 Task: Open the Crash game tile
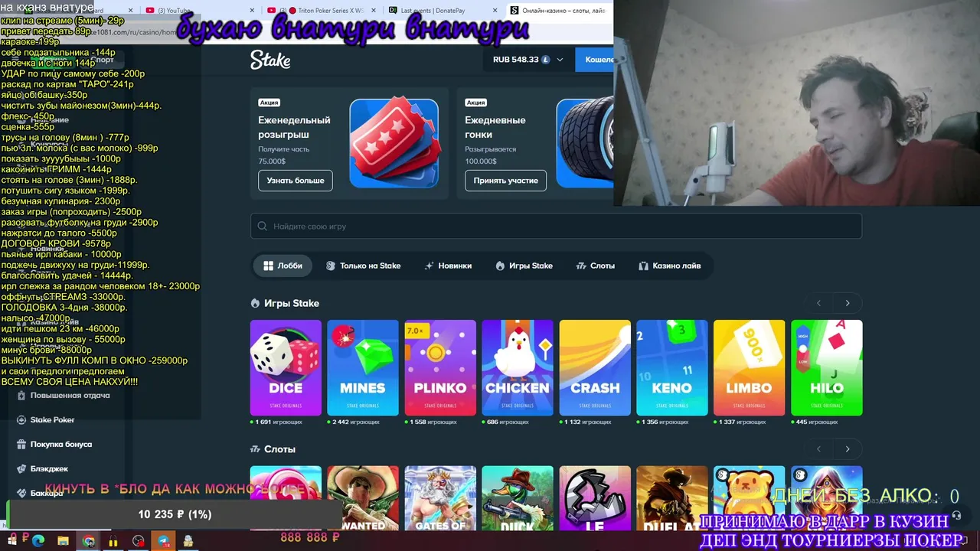(x=595, y=368)
